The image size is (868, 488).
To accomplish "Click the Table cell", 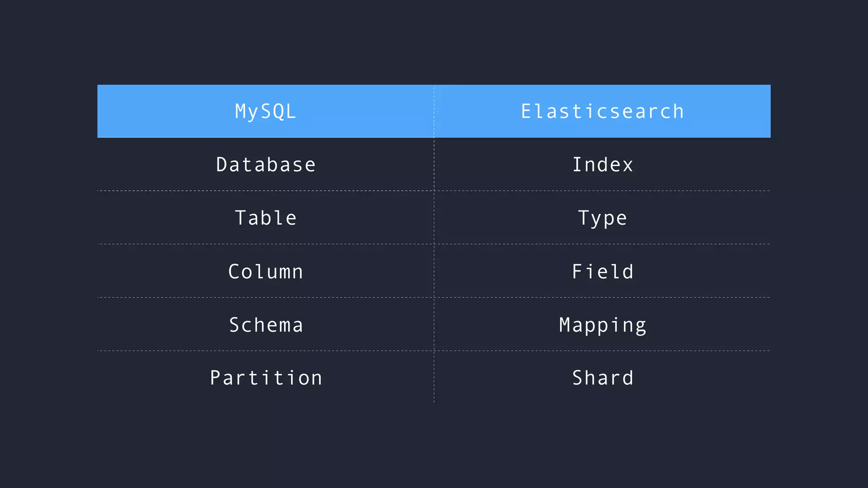I will point(266,218).
